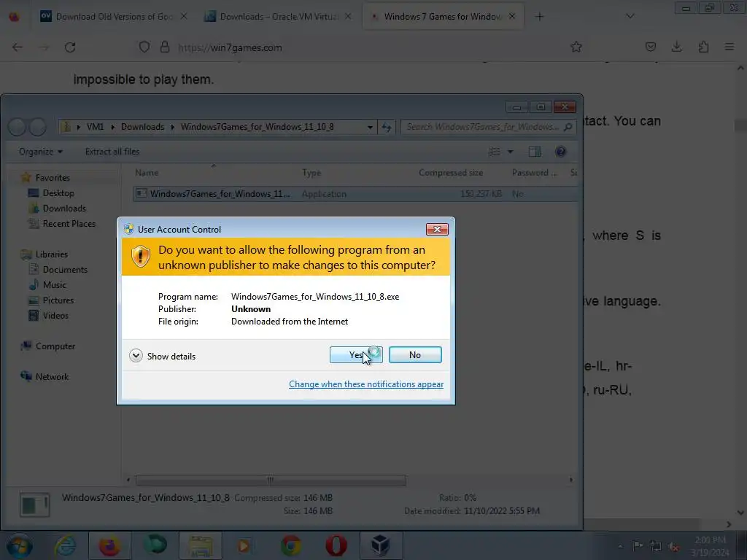
Task: Open Downloads in Explorer sidebar
Action: (x=64, y=208)
